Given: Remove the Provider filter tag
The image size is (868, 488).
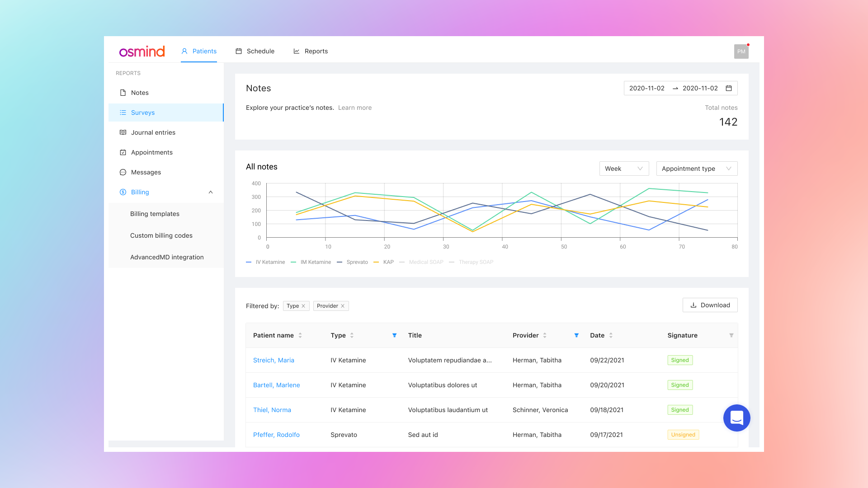Looking at the screenshot, I should [343, 306].
